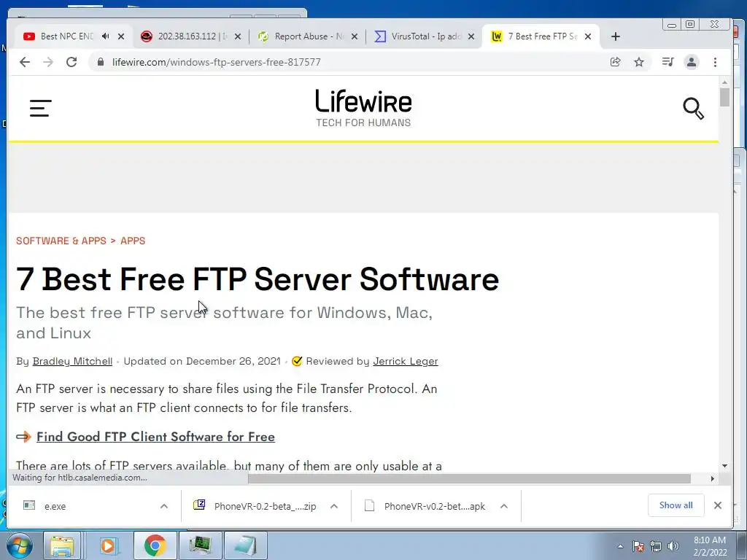Screen dimensions: 747x560
Task: Click the horizontal scrollbar right arrow
Action: point(713,478)
